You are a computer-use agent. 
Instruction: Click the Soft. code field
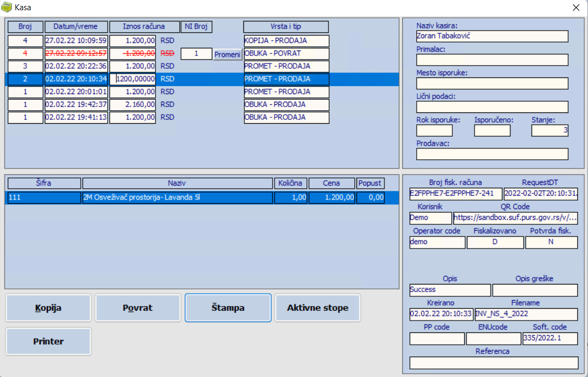click(x=550, y=338)
